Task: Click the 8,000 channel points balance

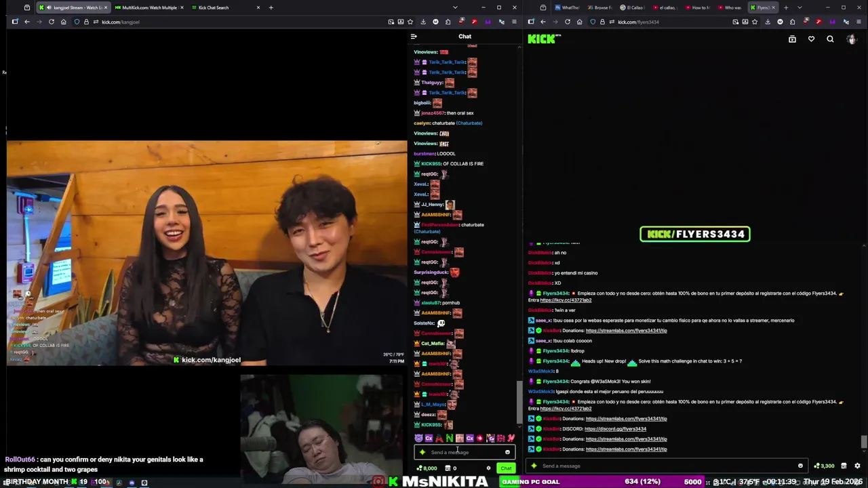Action: point(427,468)
